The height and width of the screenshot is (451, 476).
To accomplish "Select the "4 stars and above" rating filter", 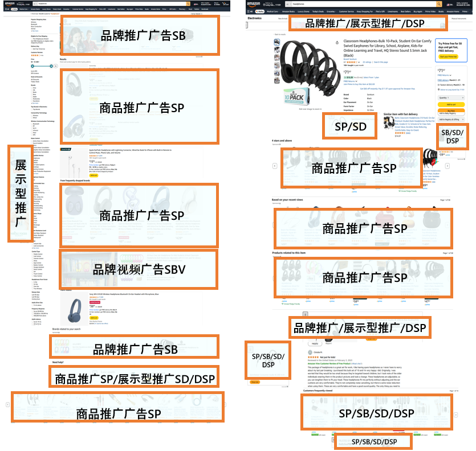I will click(x=282, y=141).
